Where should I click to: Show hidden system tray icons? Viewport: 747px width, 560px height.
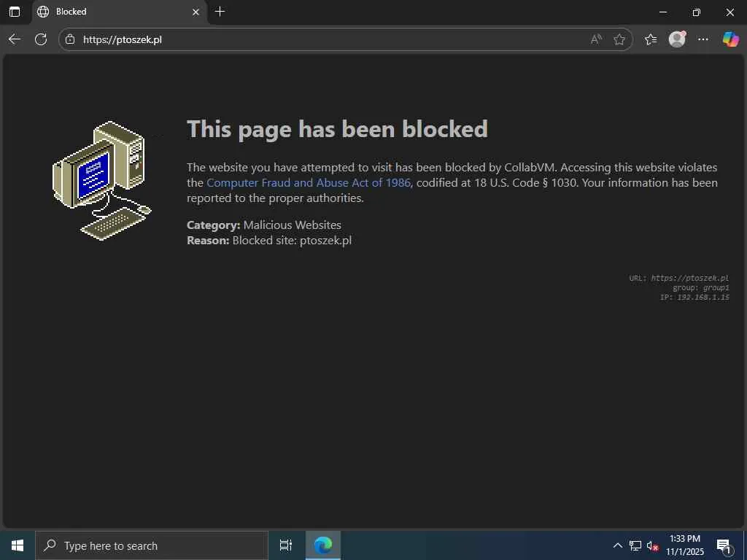(x=617, y=545)
